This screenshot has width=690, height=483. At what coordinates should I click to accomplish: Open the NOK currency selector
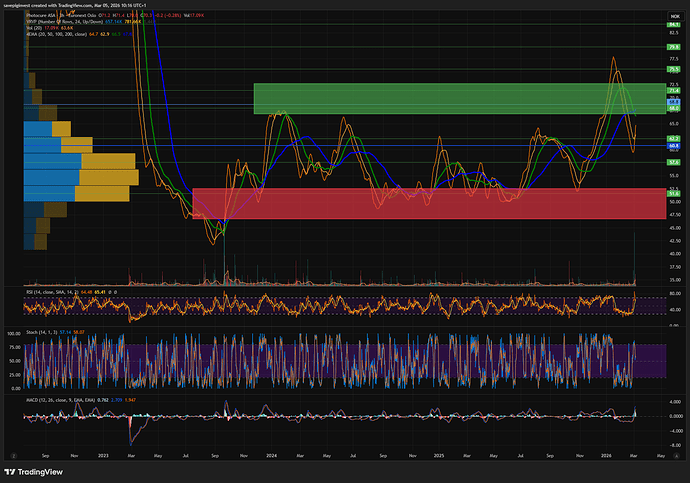point(673,17)
